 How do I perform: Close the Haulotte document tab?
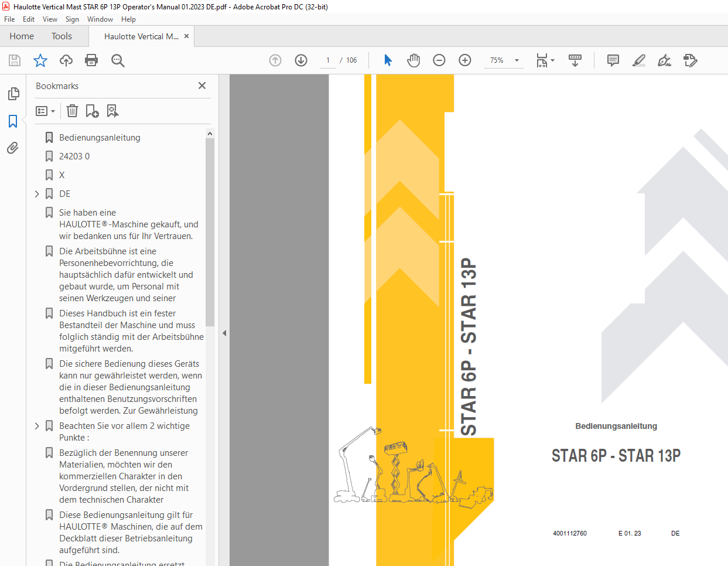[x=187, y=36]
